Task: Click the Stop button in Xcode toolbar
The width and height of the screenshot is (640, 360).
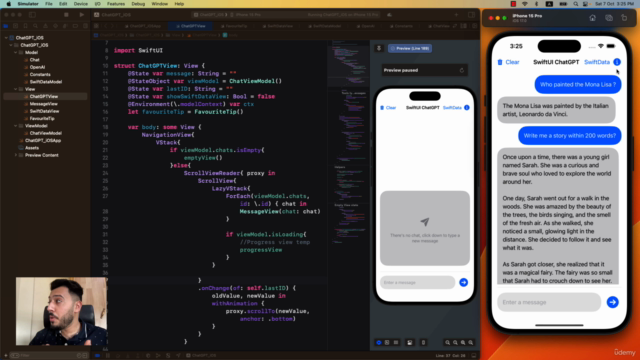Action: click(x=66, y=15)
